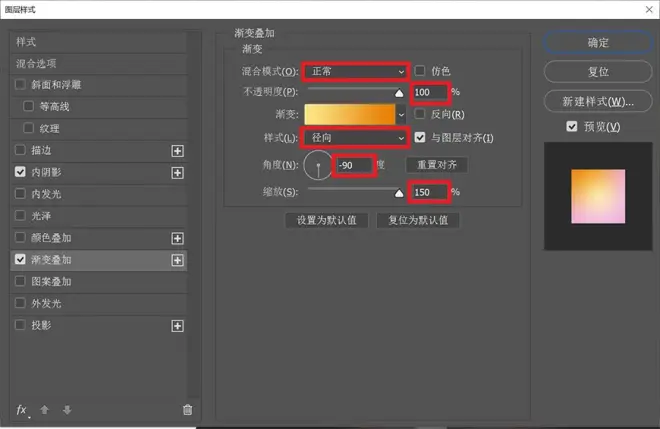Enable the 内发光 checkbox
Image resolution: width=660 pixels, height=429 pixels.
(x=20, y=194)
